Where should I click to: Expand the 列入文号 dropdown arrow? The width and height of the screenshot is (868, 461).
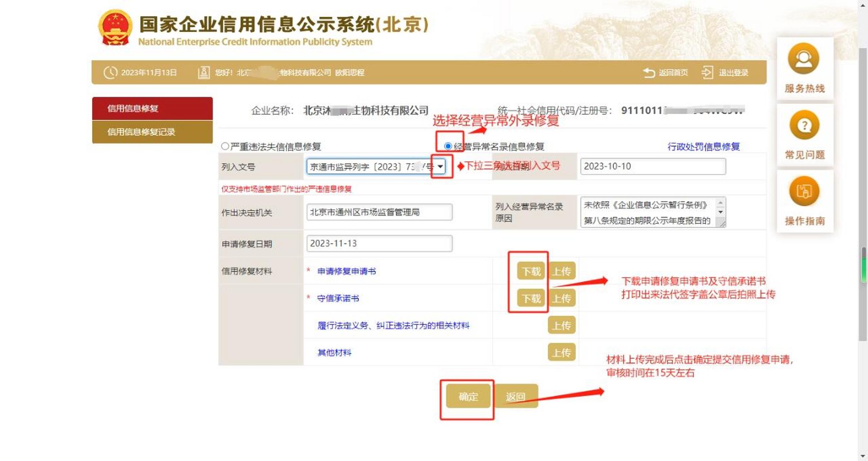pyautogui.click(x=440, y=166)
